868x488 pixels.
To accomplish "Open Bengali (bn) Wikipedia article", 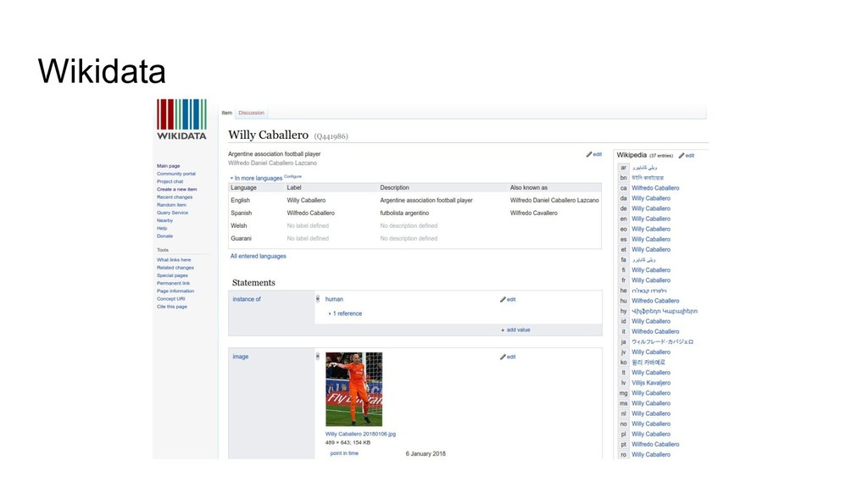I will (x=648, y=178).
